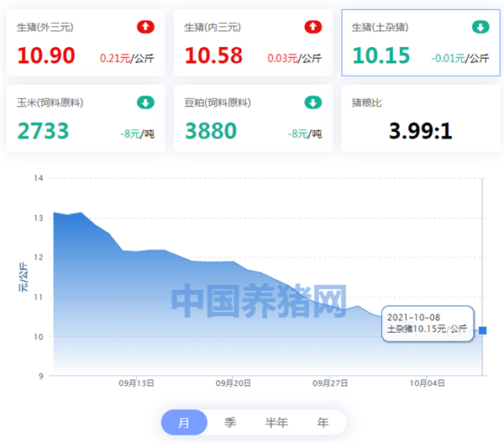Click the 10月04日 date on the x-axis
This screenshot has height=443, width=504.
click(428, 383)
